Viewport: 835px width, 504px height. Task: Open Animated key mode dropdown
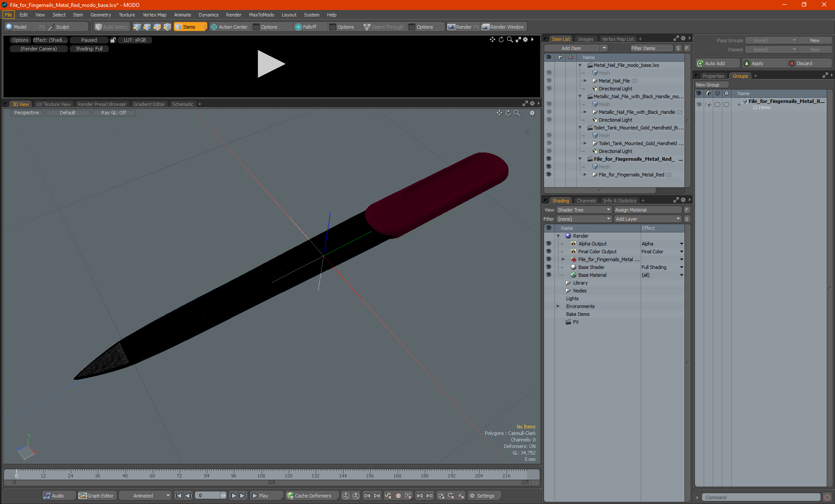(145, 496)
